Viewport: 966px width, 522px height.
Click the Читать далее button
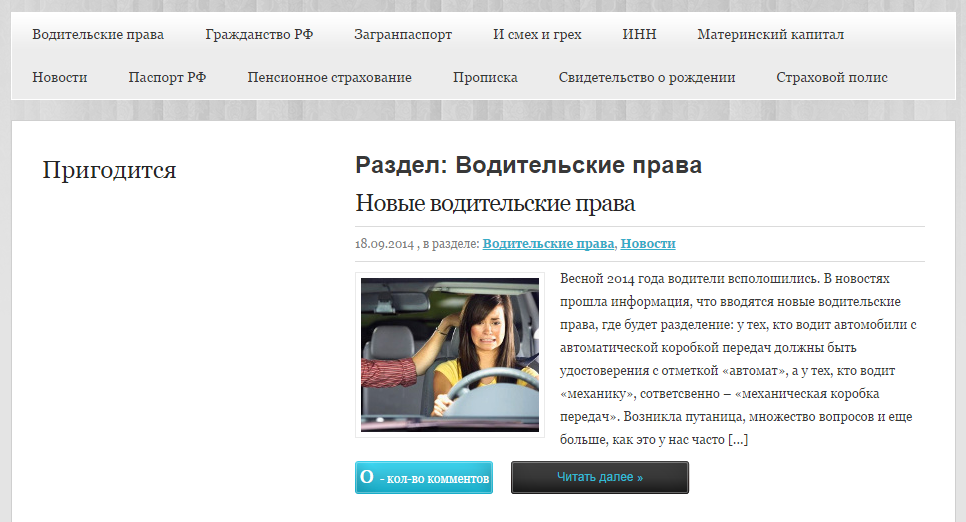(x=600, y=478)
